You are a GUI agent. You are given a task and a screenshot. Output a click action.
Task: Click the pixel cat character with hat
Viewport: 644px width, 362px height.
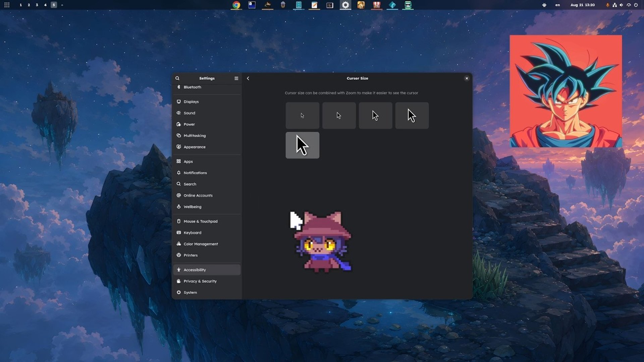coord(323,241)
